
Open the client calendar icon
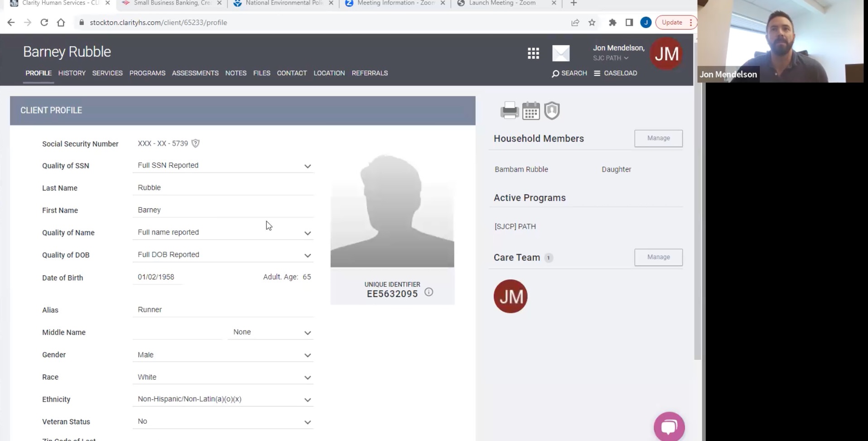(531, 110)
